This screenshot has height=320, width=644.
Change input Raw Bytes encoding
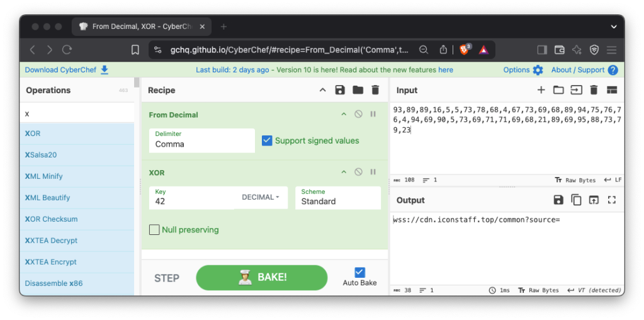pyautogui.click(x=575, y=180)
